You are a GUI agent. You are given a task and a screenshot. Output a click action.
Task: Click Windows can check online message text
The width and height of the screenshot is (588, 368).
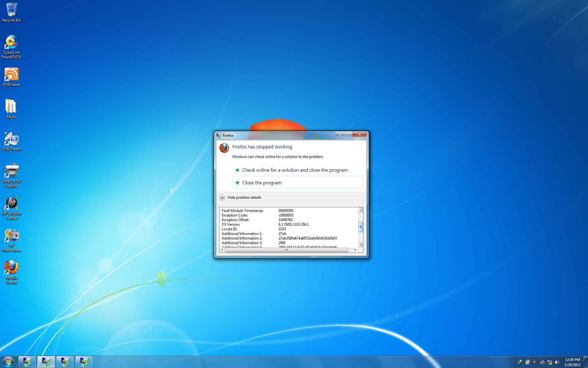point(278,157)
